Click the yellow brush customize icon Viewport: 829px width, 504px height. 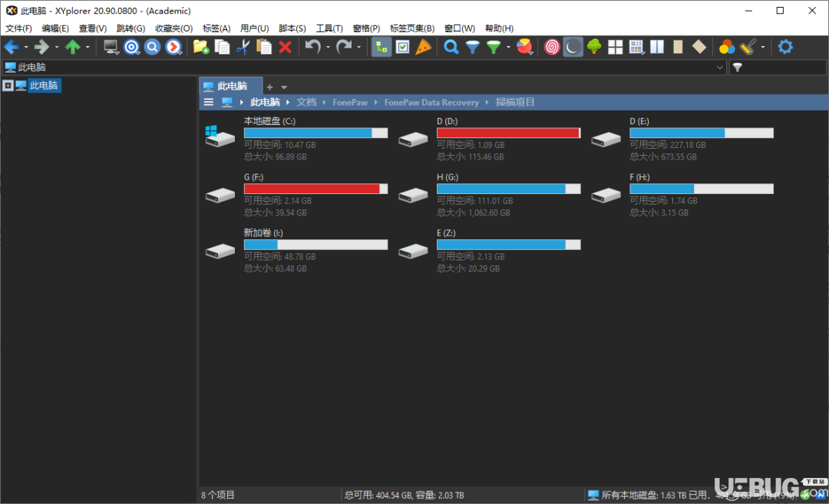point(748,47)
